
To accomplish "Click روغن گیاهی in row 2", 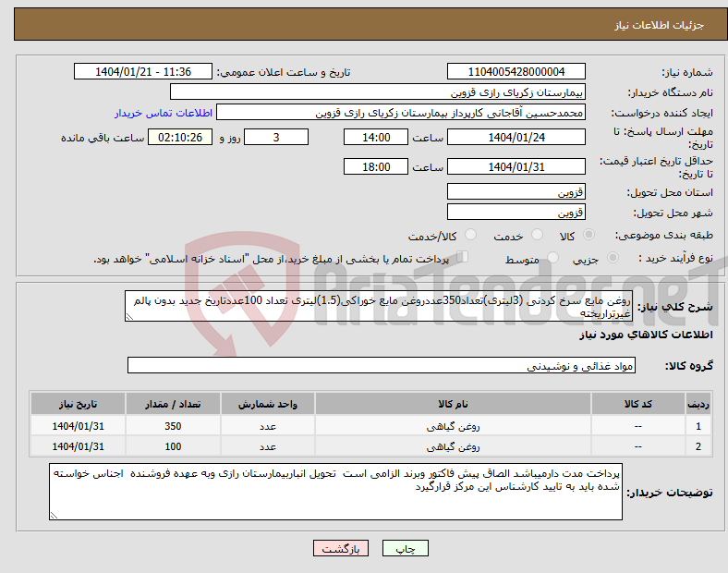I will click(453, 446).
